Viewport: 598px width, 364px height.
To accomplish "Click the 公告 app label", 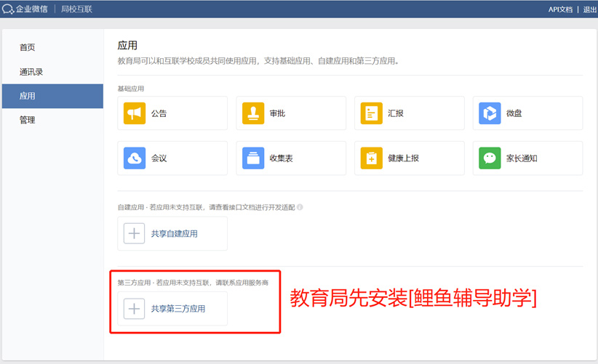I will point(159,113).
